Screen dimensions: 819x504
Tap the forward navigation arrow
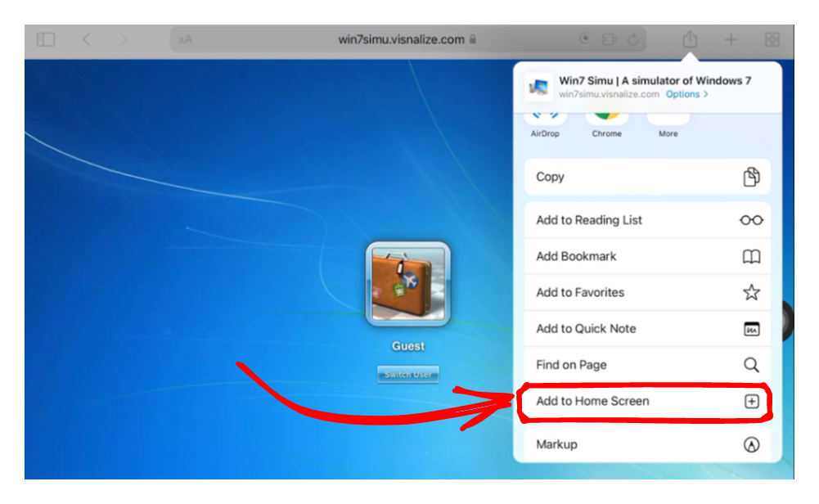(x=124, y=39)
